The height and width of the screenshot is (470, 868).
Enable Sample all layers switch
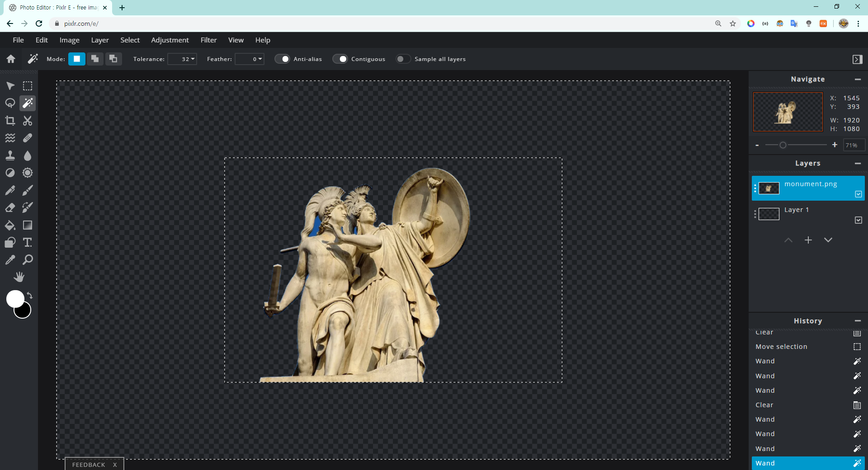(x=403, y=59)
